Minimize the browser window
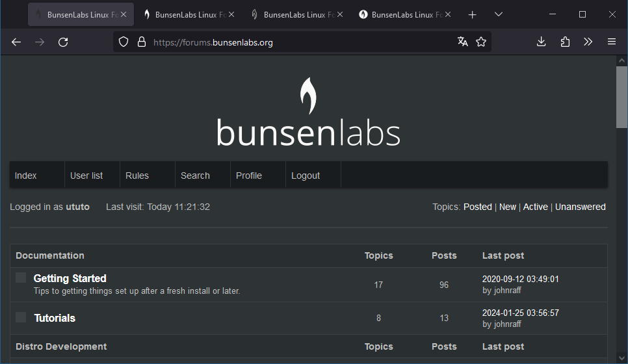The height and width of the screenshot is (364, 628). (553, 14)
